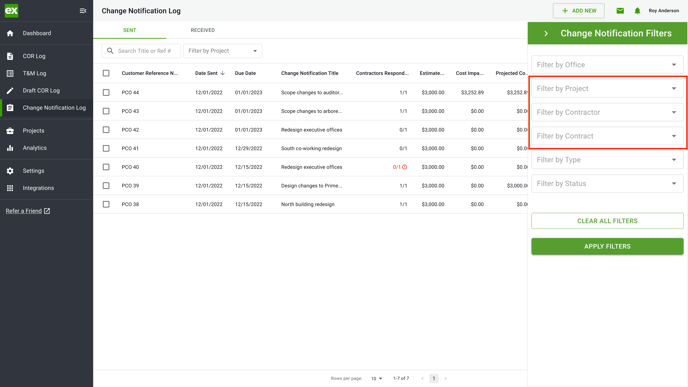Click CLEAR ALL FILTERS button

607,221
